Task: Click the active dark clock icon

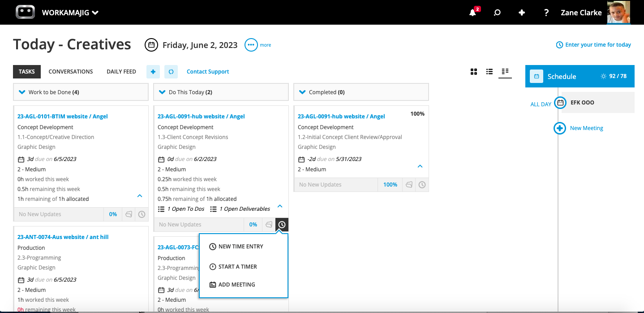Action: point(282,225)
